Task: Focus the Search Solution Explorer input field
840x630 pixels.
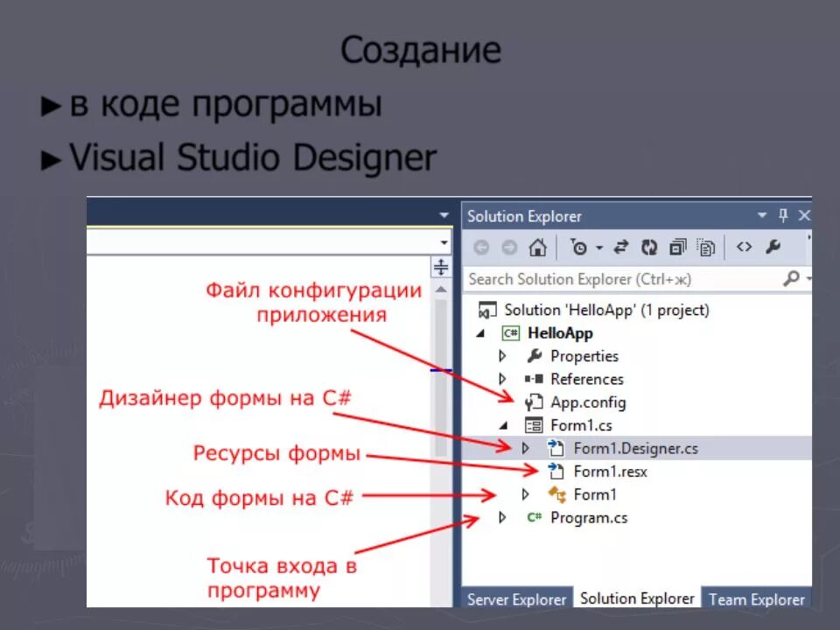Action: 624,279
